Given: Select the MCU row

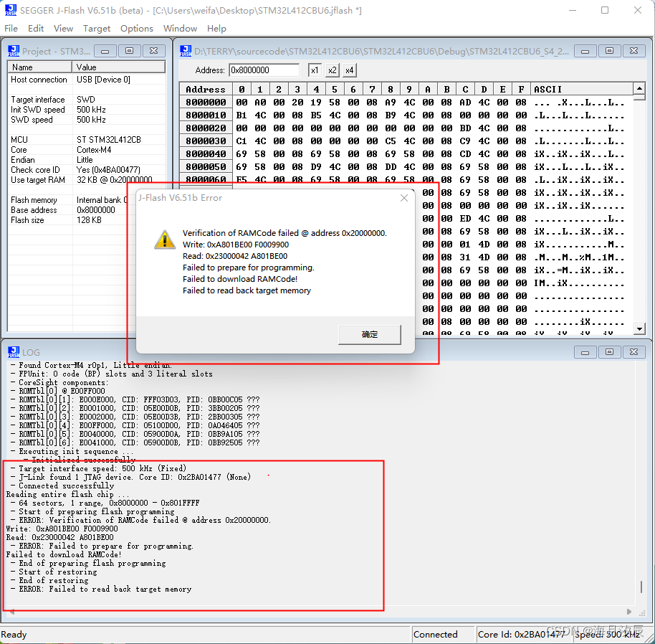Looking at the screenshot, I should pyautogui.click(x=87, y=140).
